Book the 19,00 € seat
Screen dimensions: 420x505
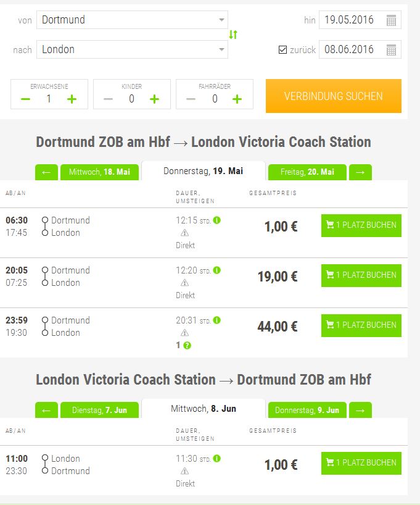click(x=361, y=276)
